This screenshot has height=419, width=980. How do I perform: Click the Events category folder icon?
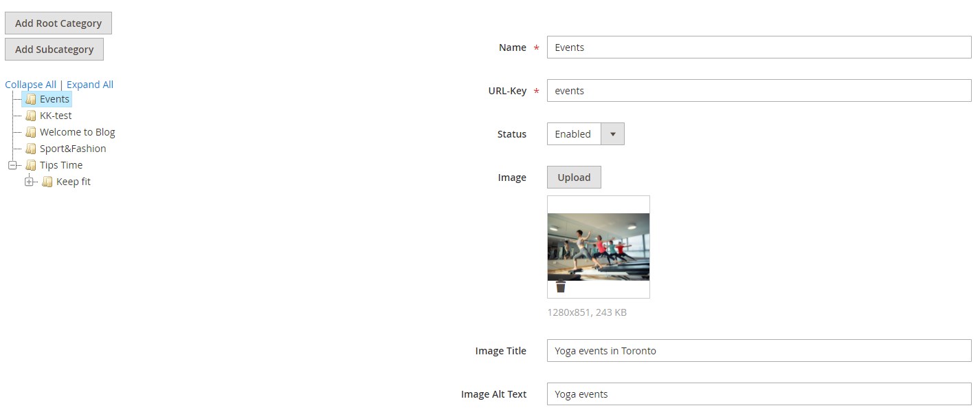pyautogui.click(x=31, y=99)
